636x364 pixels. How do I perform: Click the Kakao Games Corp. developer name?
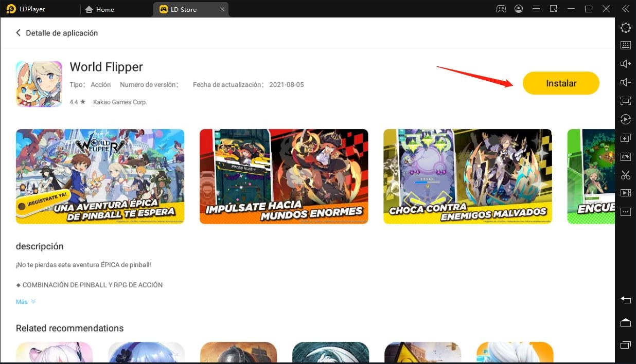pyautogui.click(x=120, y=102)
